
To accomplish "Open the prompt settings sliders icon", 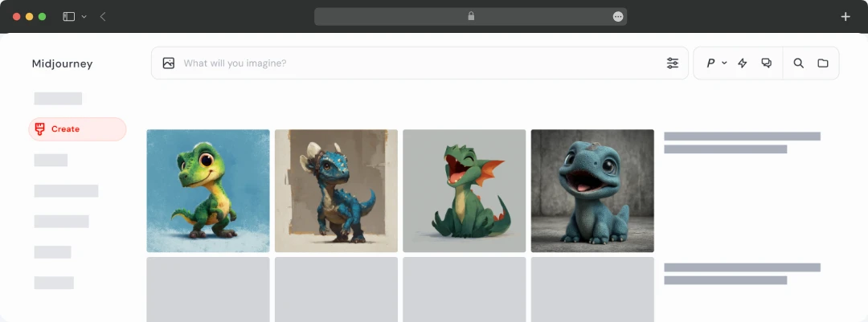I will coord(673,63).
